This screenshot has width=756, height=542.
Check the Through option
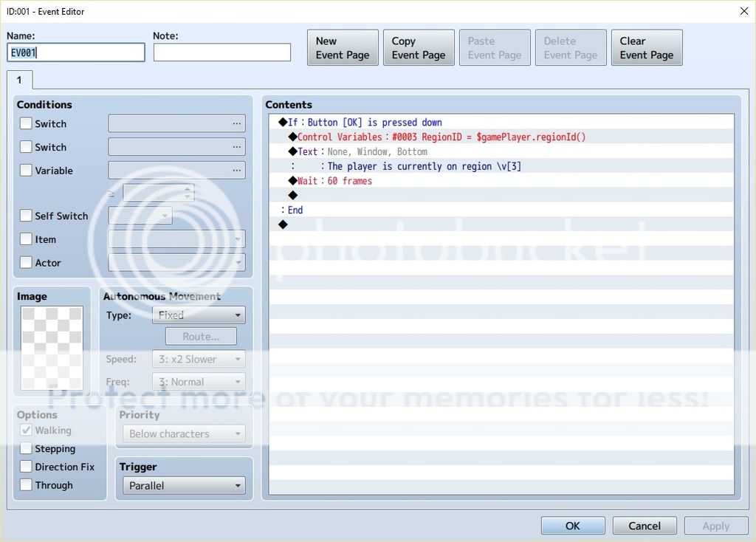coord(27,485)
